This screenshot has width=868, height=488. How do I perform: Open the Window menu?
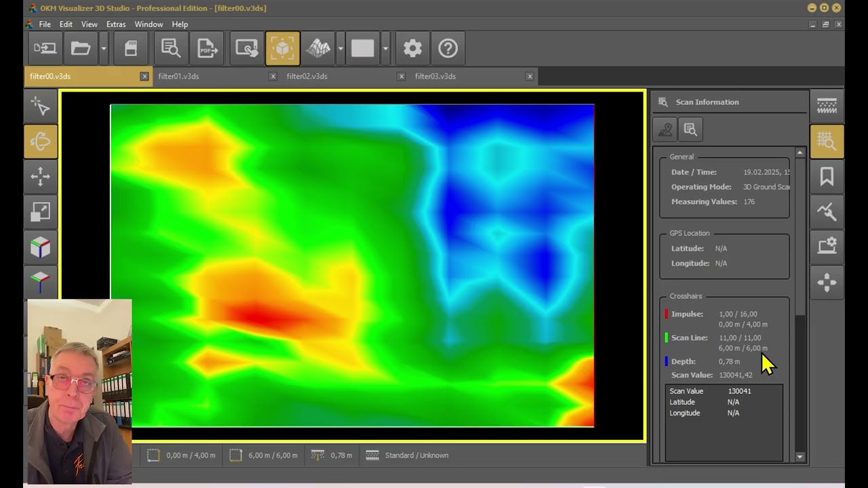pos(149,24)
